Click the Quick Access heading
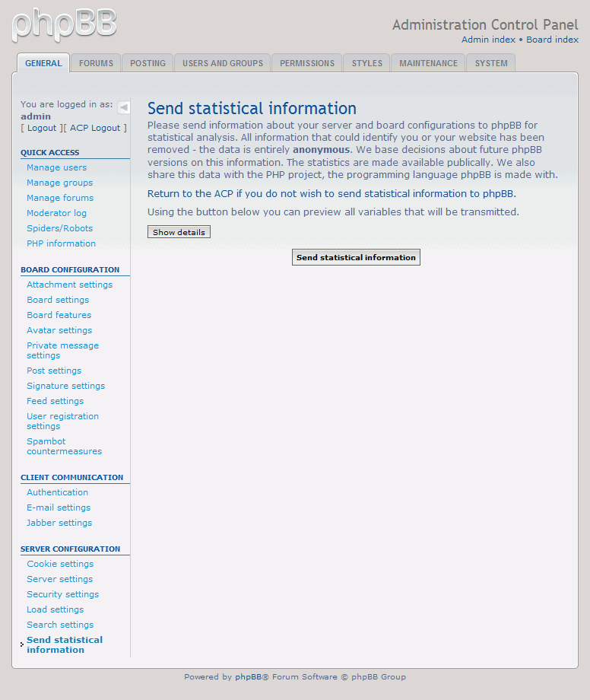The image size is (590, 700). 50,153
